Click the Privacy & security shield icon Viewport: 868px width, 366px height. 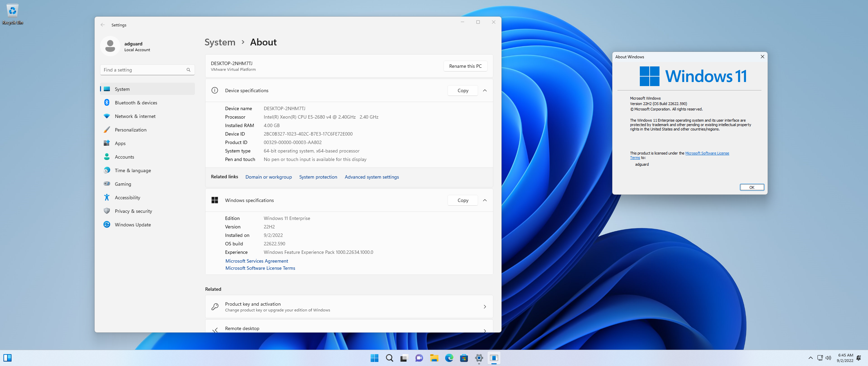pos(107,211)
